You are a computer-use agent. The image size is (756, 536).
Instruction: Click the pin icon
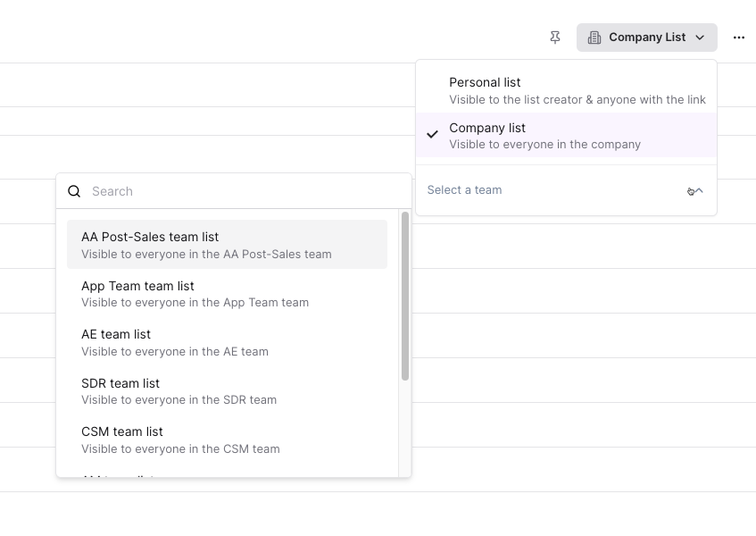(555, 38)
